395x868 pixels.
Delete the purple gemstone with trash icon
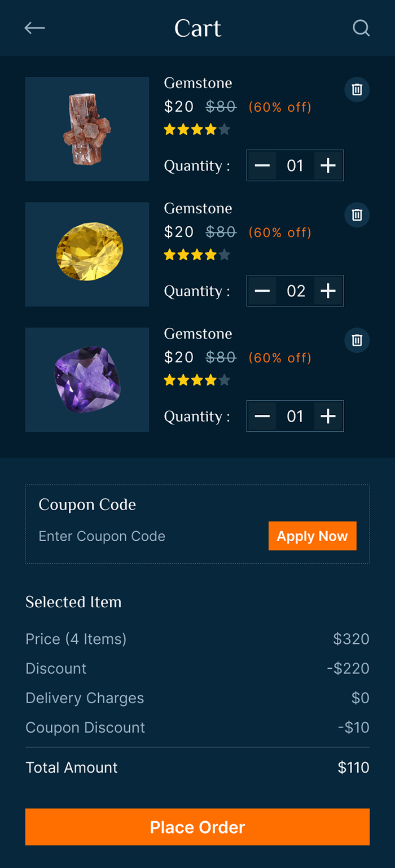[x=357, y=340]
